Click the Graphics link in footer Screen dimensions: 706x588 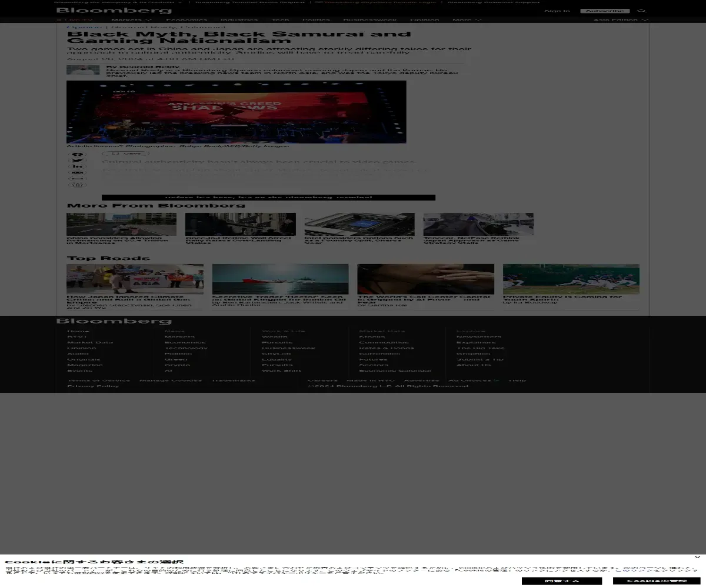pos(473,354)
